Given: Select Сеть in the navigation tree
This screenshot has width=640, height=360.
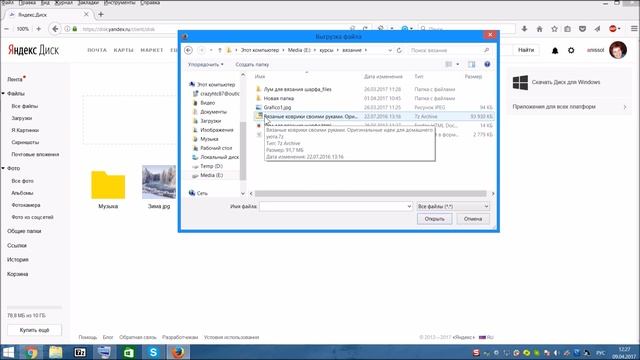Looking at the screenshot, I should tap(202, 193).
